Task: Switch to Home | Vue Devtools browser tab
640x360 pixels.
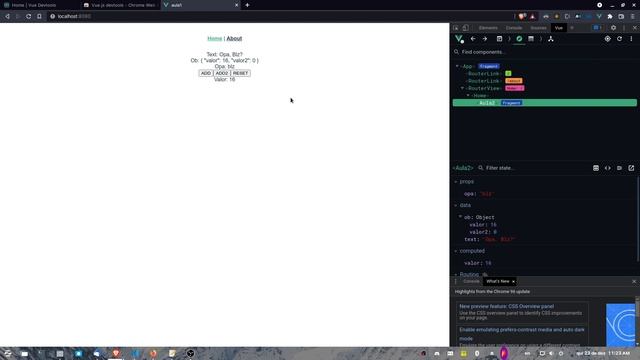Action: click(39, 5)
